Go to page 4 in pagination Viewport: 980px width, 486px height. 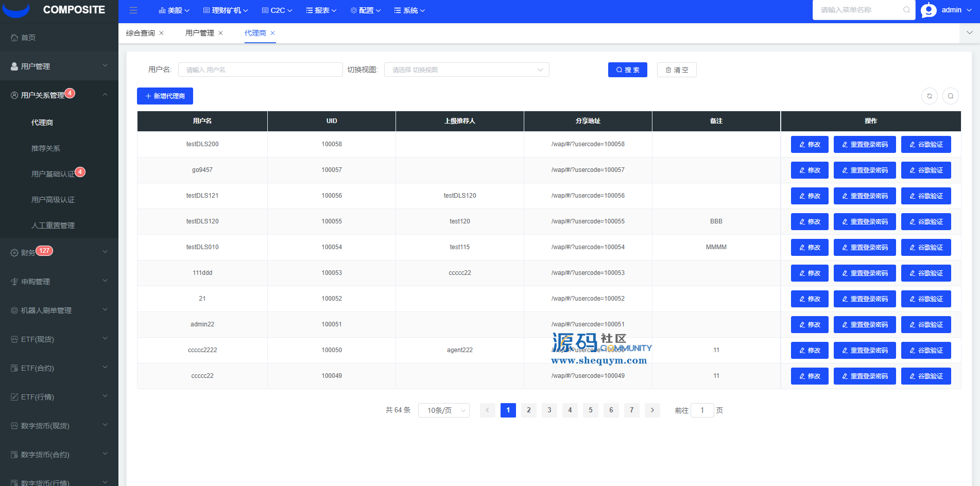pyautogui.click(x=570, y=410)
